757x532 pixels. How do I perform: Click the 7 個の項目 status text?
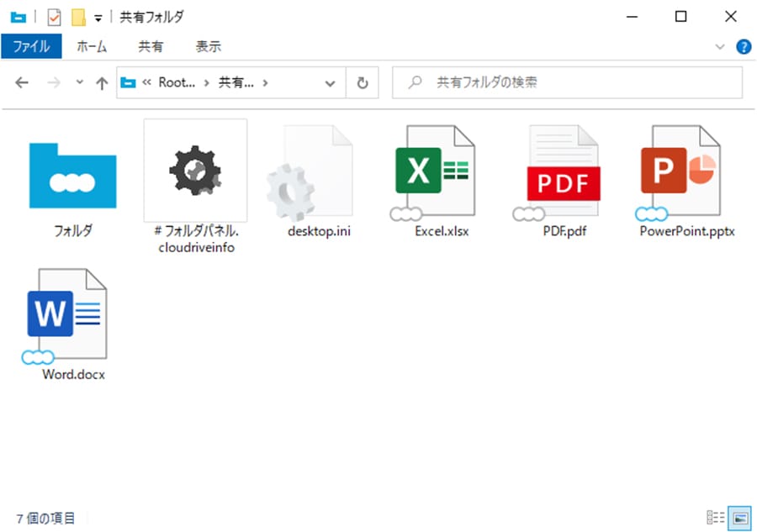click(45, 519)
